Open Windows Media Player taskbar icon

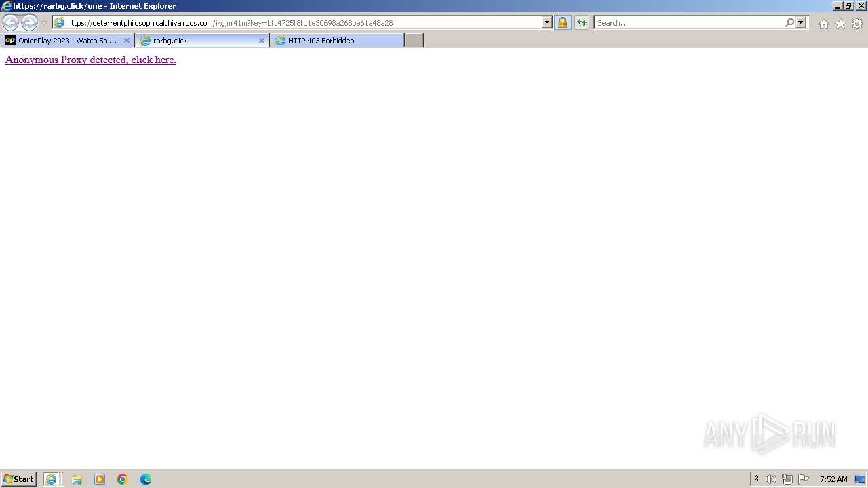click(100, 479)
